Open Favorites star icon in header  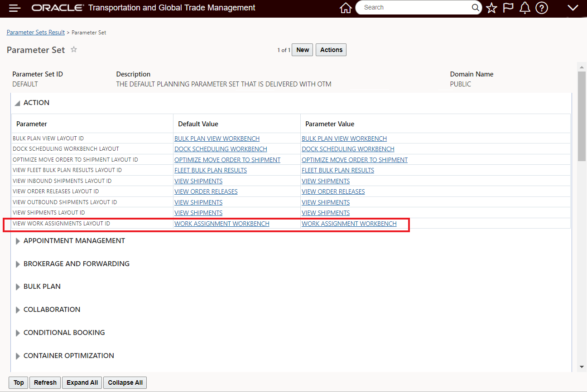(491, 8)
